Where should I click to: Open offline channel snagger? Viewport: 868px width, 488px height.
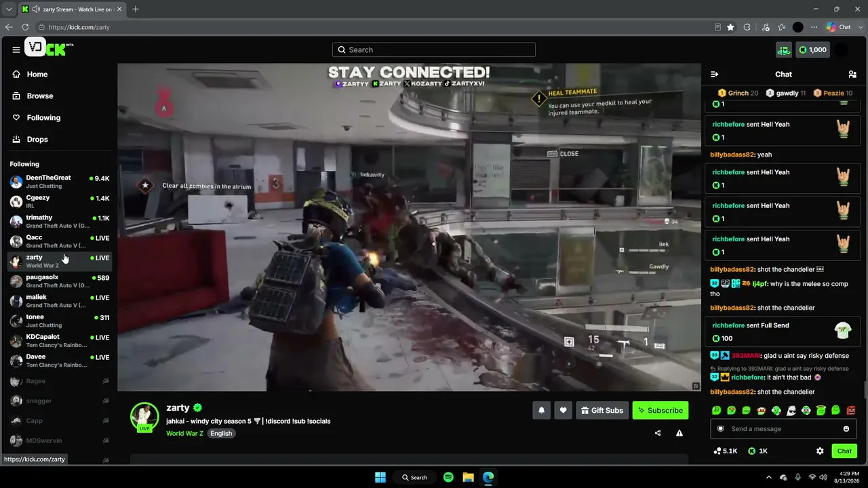[60, 401]
